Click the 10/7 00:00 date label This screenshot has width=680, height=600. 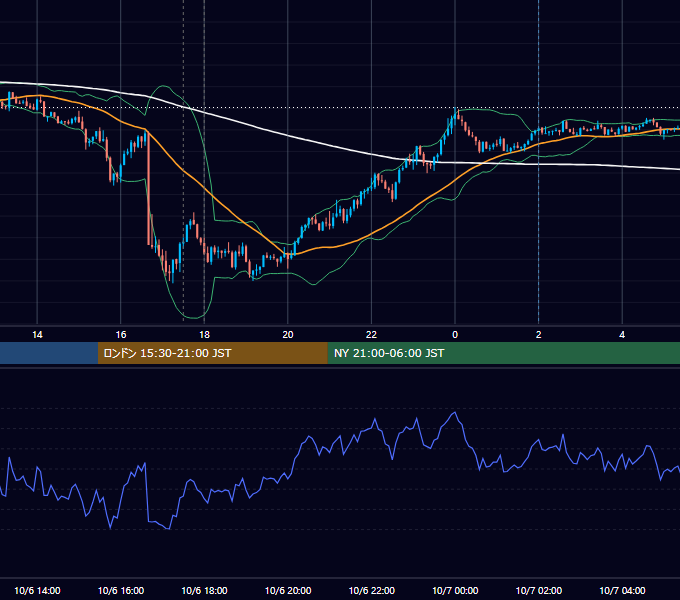(455, 590)
